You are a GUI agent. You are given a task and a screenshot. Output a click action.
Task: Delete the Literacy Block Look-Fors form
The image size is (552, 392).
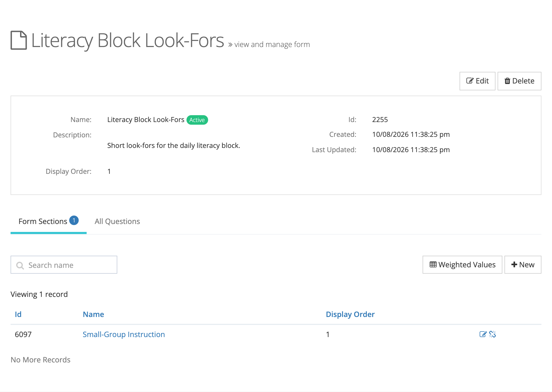pos(519,81)
